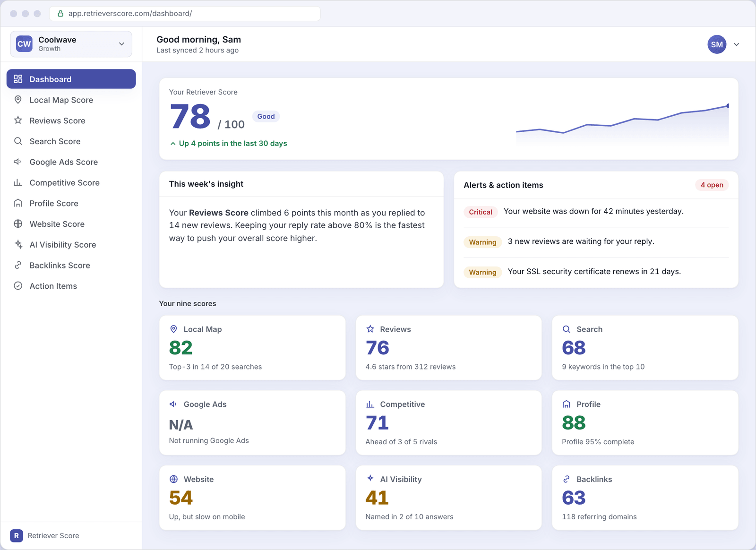
Task: Go to Search Score page
Action: [x=71, y=141]
